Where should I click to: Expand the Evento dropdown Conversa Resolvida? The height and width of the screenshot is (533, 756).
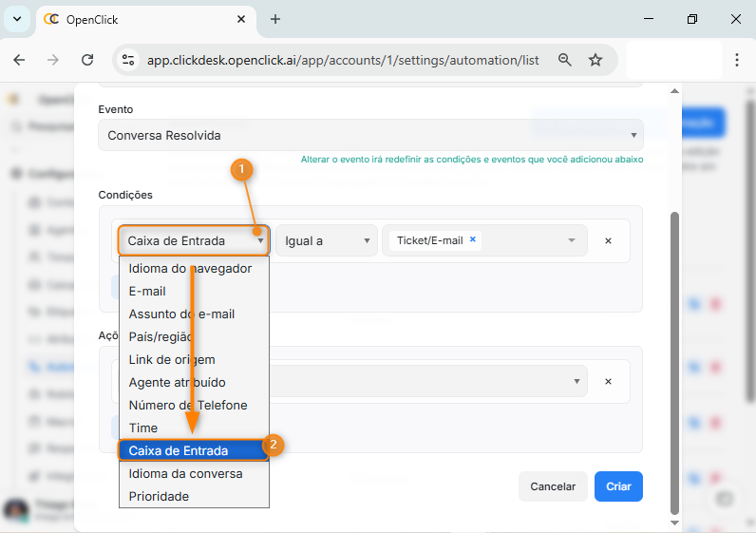pos(370,135)
